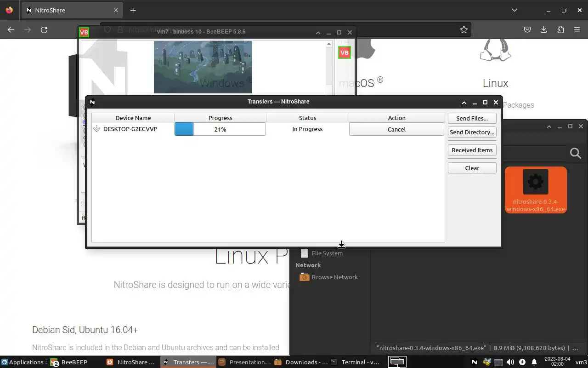This screenshot has height=368, width=588.
Task: Click the 21% transfer progress bar
Action: click(220, 129)
